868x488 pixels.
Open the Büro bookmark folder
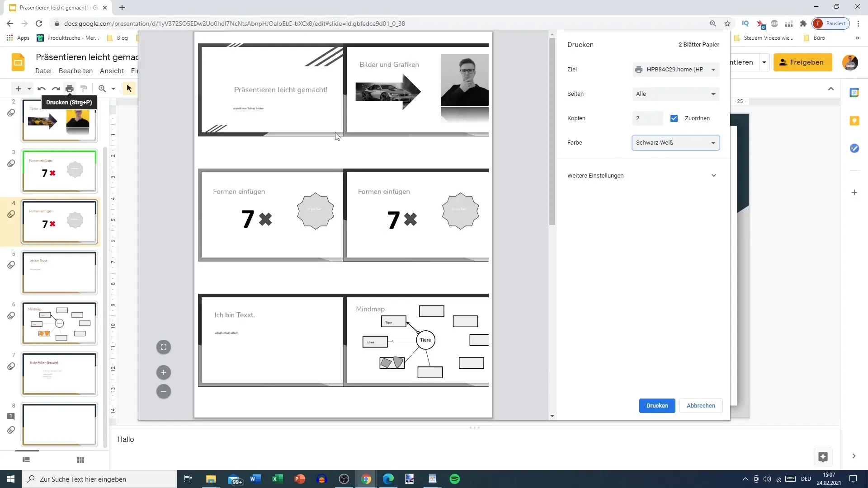point(814,38)
